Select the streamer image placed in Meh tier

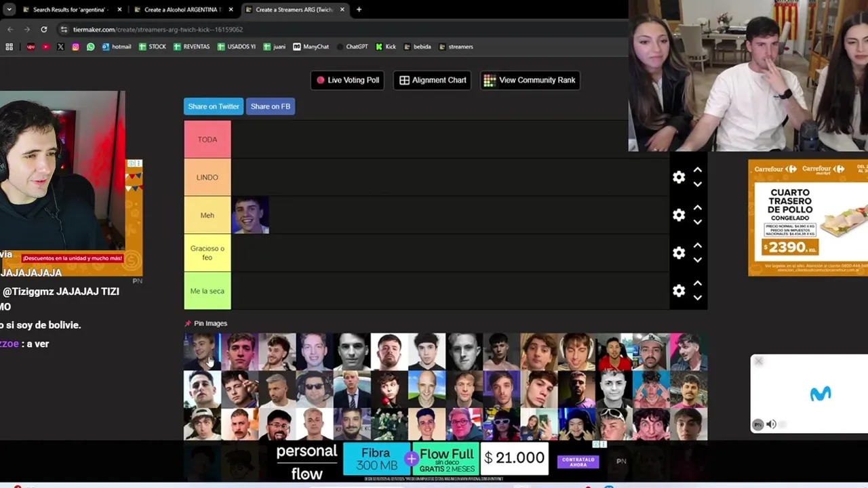(x=250, y=215)
